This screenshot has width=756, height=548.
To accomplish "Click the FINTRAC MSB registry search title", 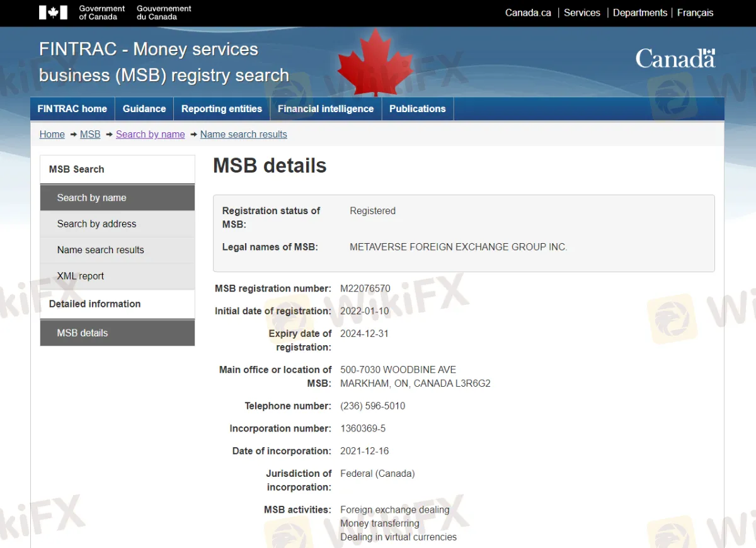I will click(164, 62).
